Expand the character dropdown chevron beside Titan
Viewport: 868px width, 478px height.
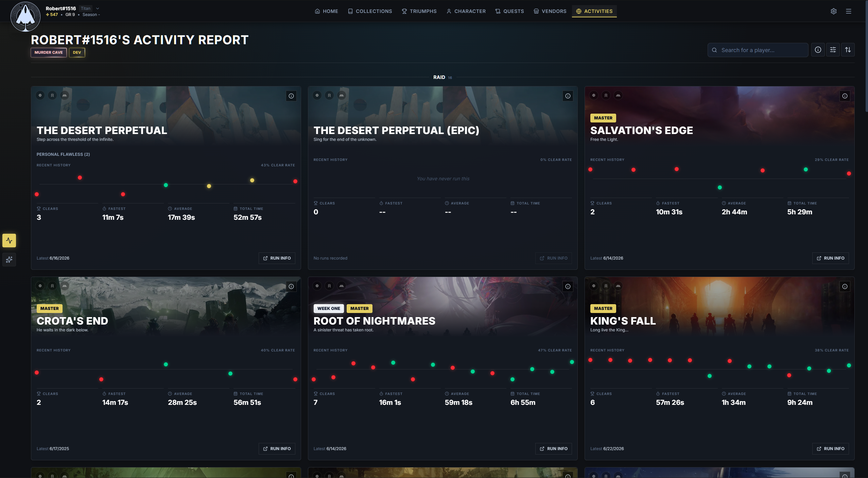98,9
